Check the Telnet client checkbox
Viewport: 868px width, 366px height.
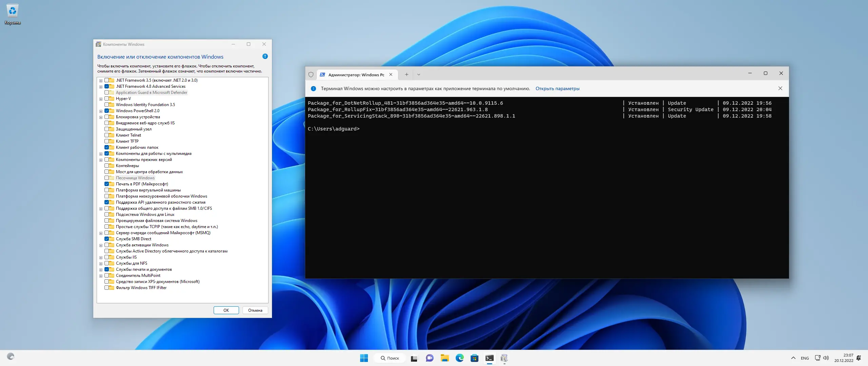pyautogui.click(x=107, y=135)
